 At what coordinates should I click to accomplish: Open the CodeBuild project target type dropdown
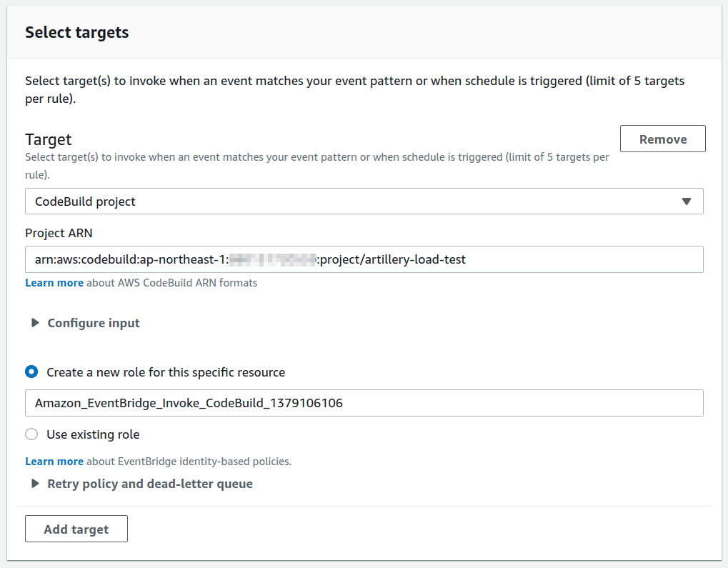(364, 201)
